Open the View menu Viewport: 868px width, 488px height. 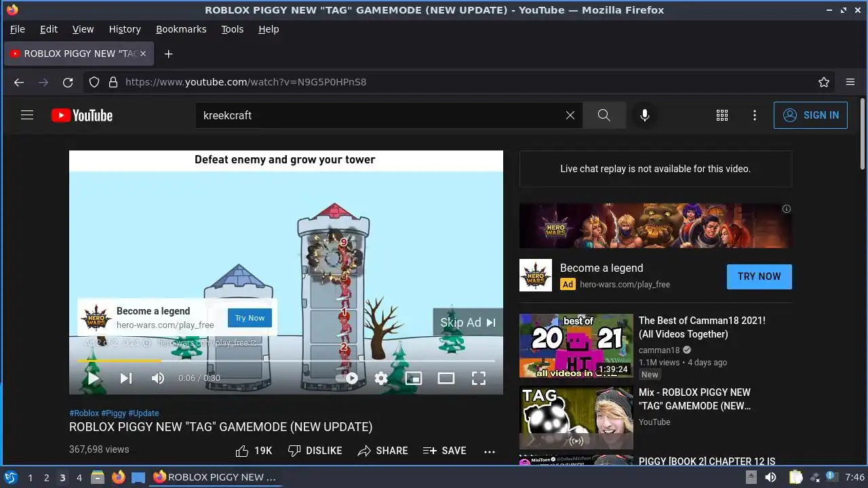pos(83,29)
